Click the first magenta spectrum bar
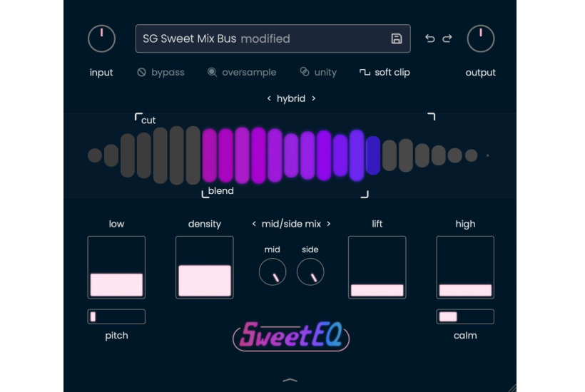Image resolution: width=585 pixels, height=392 pixels. [x=209, y=155]
